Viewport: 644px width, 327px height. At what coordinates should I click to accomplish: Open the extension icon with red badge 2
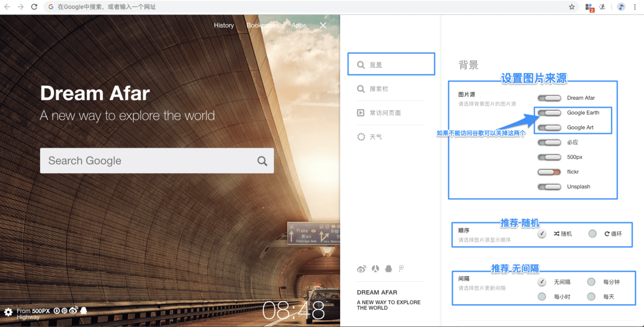[589, 7]
